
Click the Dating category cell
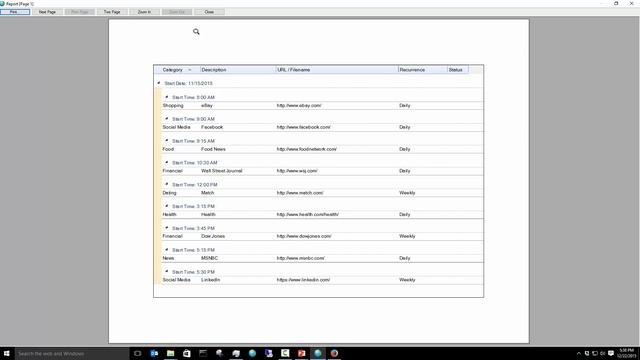[x=169, y=193]
